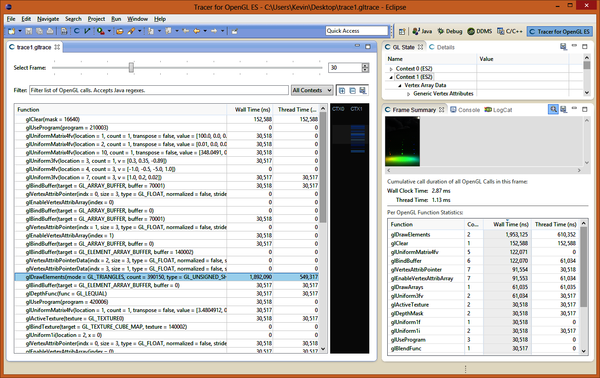Click the open folder toolbar icon

click(x=120, y=31)
